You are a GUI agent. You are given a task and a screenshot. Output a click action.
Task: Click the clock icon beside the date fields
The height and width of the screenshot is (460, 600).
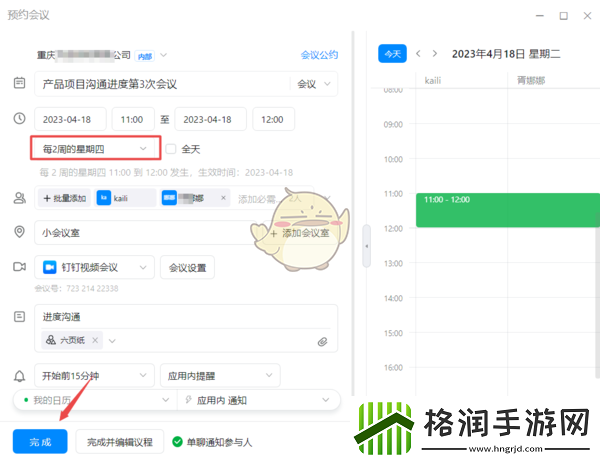(20, 118)
